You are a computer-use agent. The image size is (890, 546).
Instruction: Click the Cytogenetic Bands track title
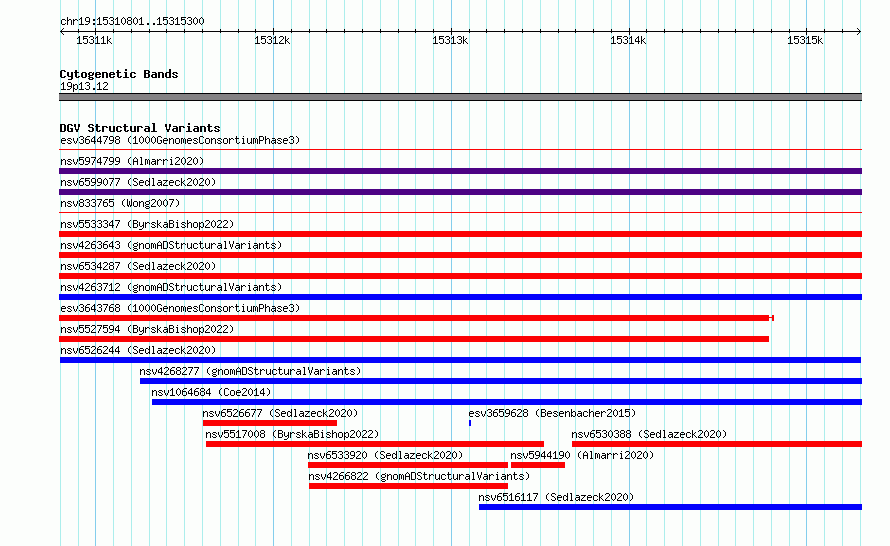(x=119, y=74)
